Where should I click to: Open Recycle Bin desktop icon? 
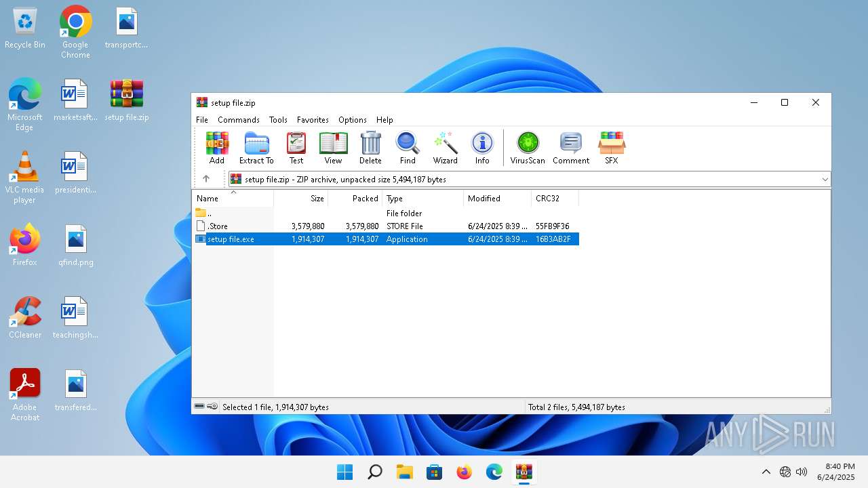tap(25, 28)
